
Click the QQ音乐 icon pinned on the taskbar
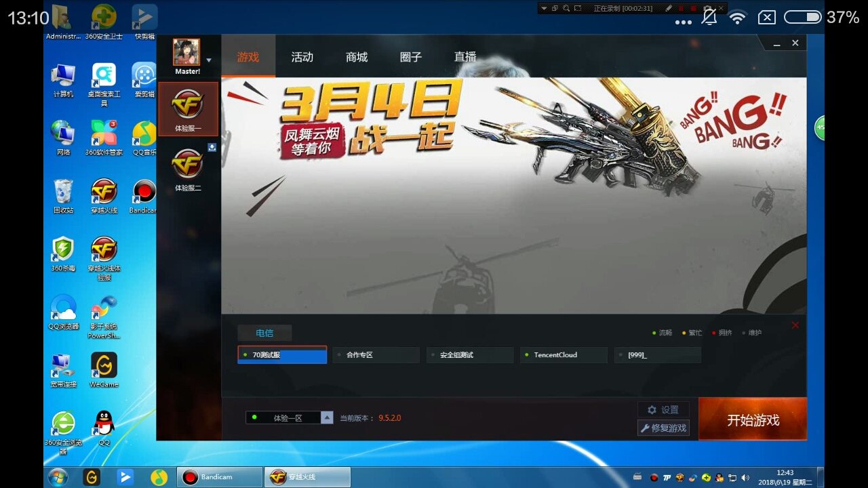(159, 477)
